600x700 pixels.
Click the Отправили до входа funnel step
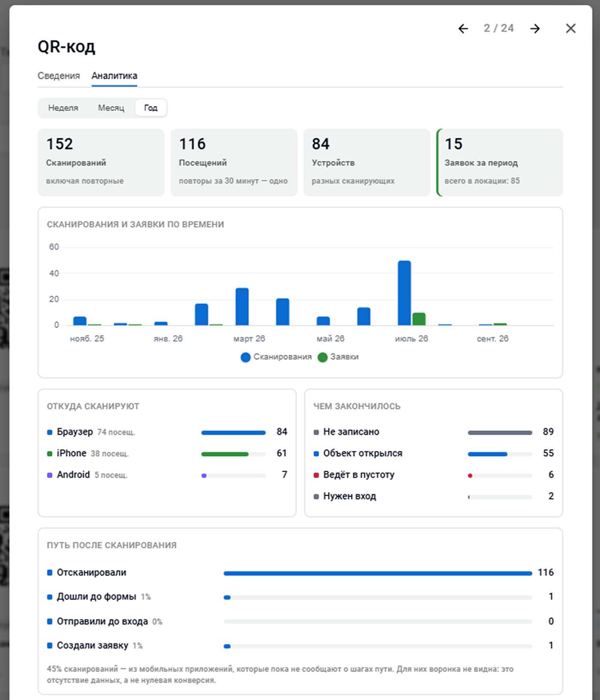[300, 622]
